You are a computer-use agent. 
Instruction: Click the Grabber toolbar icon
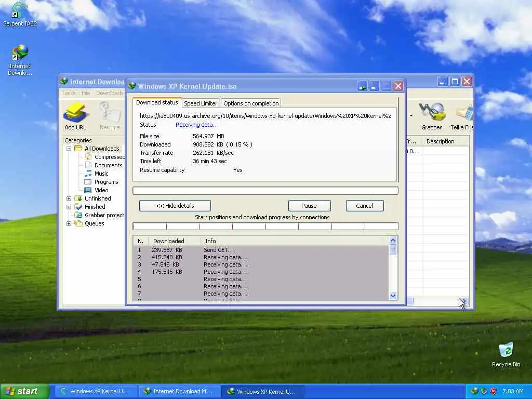432,116
